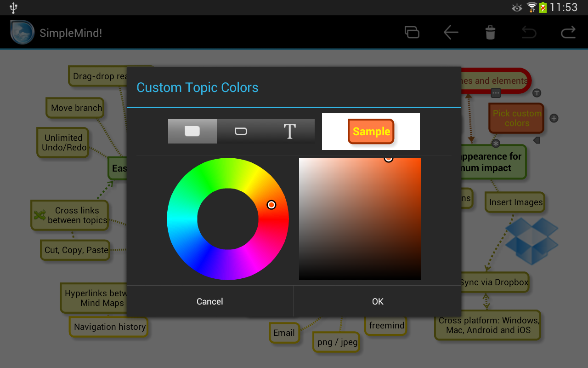Confirm the color choice with OK
The height and width of the screenshot is (368, 588).
378,301
